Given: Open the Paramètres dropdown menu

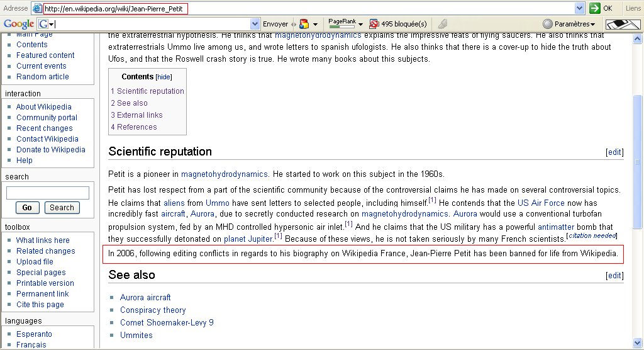Looking at the screenshot, I should pos(569,24).
